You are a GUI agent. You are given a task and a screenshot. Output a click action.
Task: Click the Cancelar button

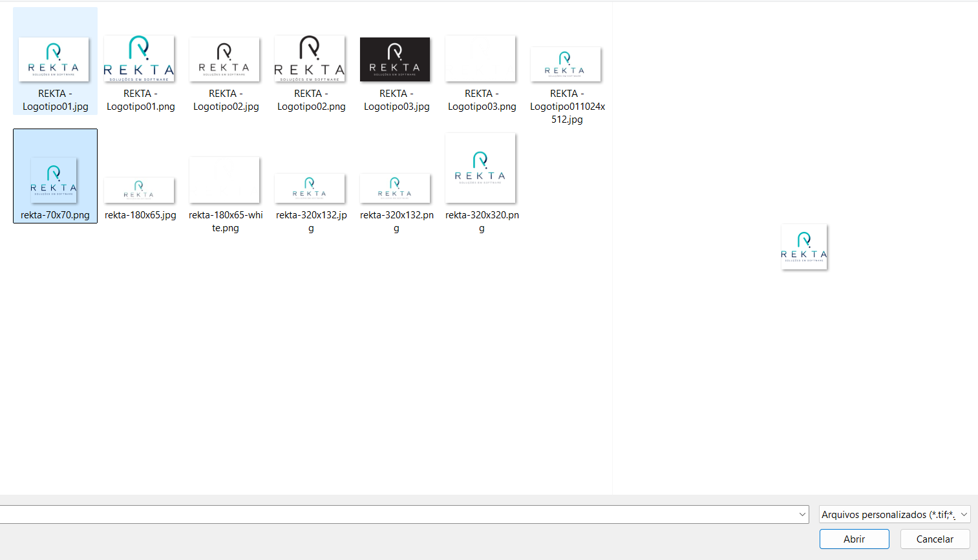[x=935, y=539]
